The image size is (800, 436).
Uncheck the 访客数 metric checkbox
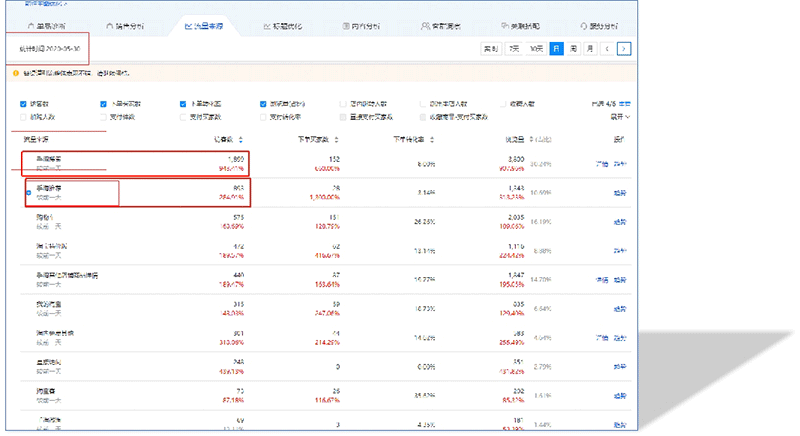[23, 103]
